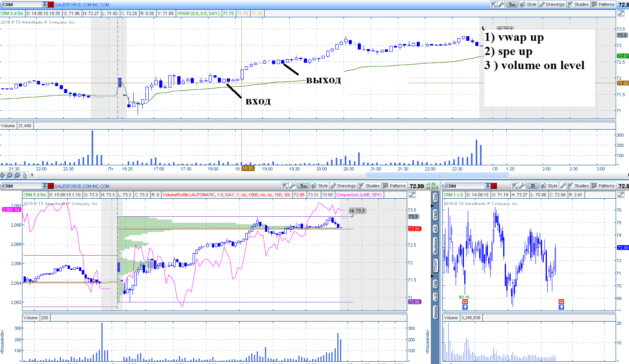Select the crosshair pan tool icon
The image size is (629, 364).
pos(3,175)
